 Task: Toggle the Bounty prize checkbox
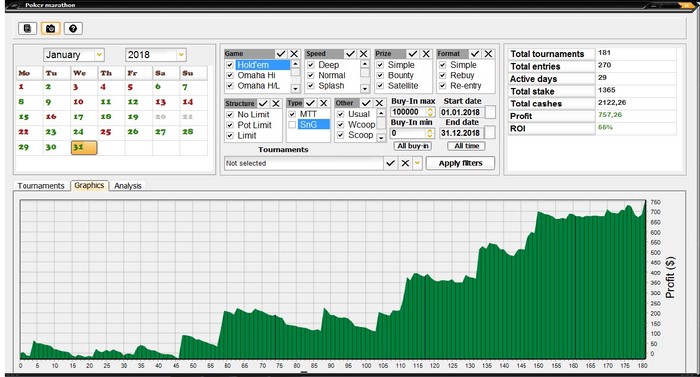(380, 75)
